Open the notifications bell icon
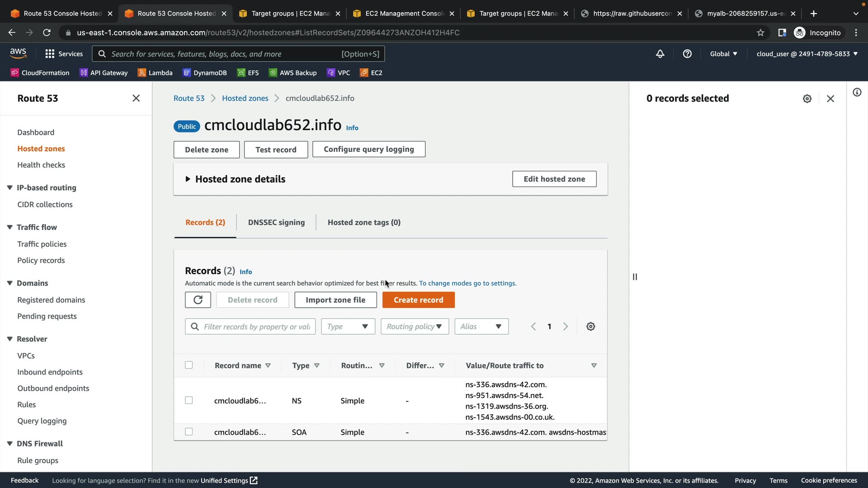Screen dimensions: 868x488 click(x=660, y=54)
